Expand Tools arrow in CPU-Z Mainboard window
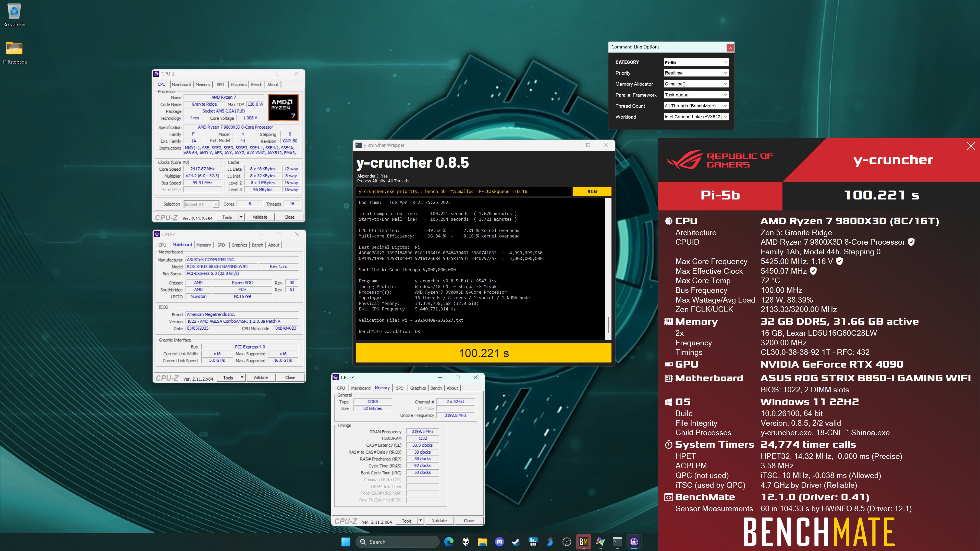 (242, 378)
